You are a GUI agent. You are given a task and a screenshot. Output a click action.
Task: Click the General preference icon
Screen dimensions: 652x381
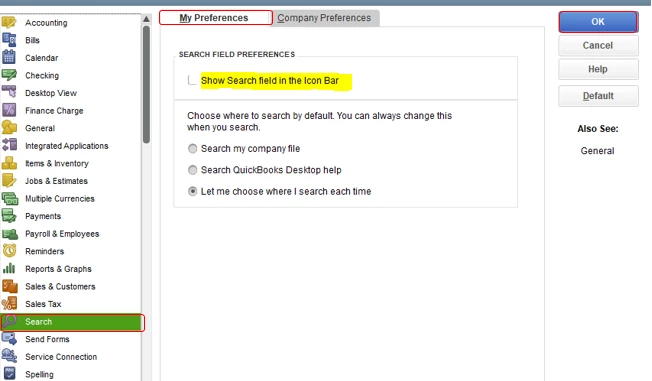9,128
